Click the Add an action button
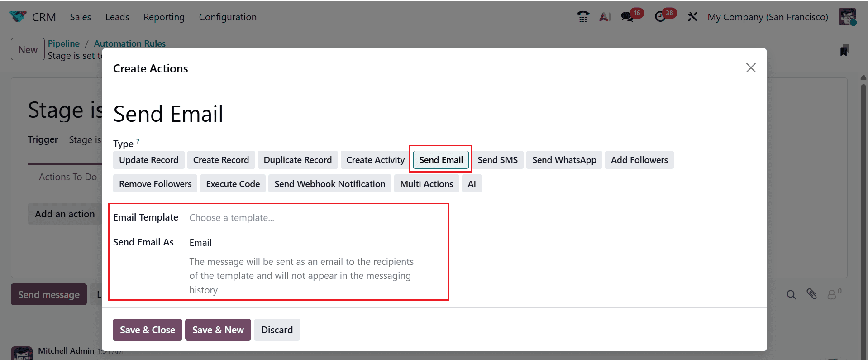Image resolution: width=868 pixels, height=360 pixels. [x=65, y=214]
